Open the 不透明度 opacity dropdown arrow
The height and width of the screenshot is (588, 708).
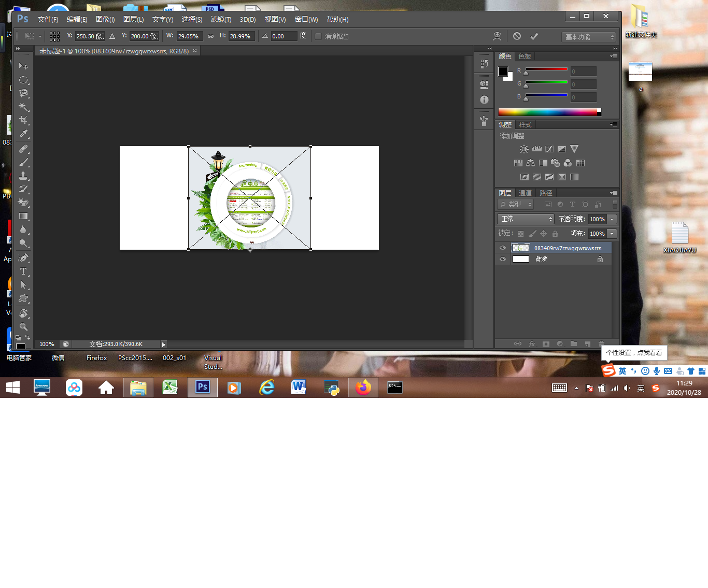point(612,219)
